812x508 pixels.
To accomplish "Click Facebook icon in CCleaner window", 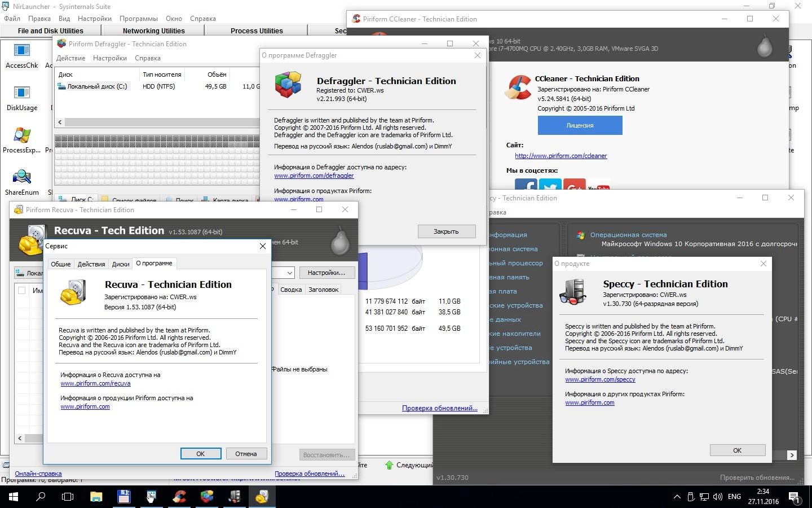I will coord(526,185).
